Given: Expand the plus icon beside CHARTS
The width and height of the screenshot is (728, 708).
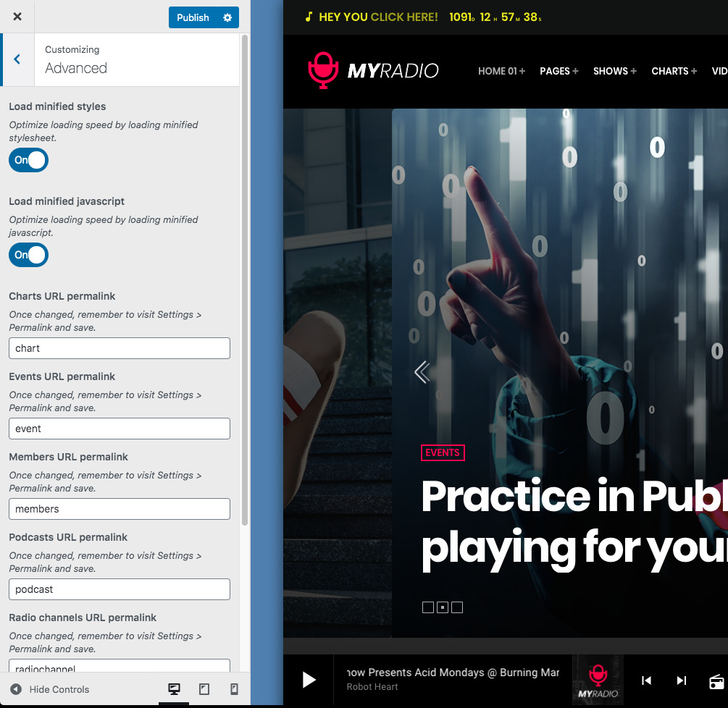Looking at the screenshot, I should [694, 71].
